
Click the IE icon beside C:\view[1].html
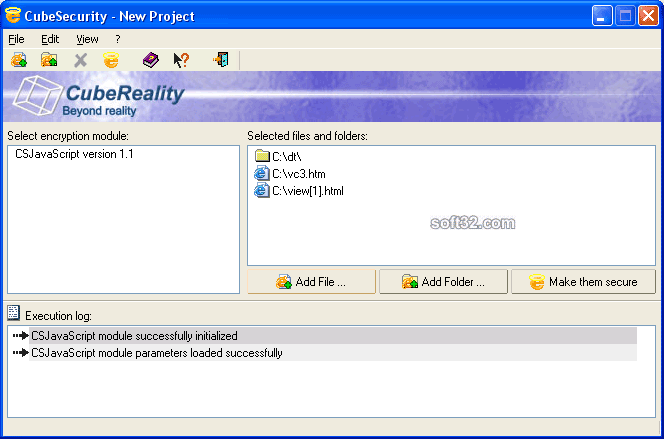(x=262, y=190)
